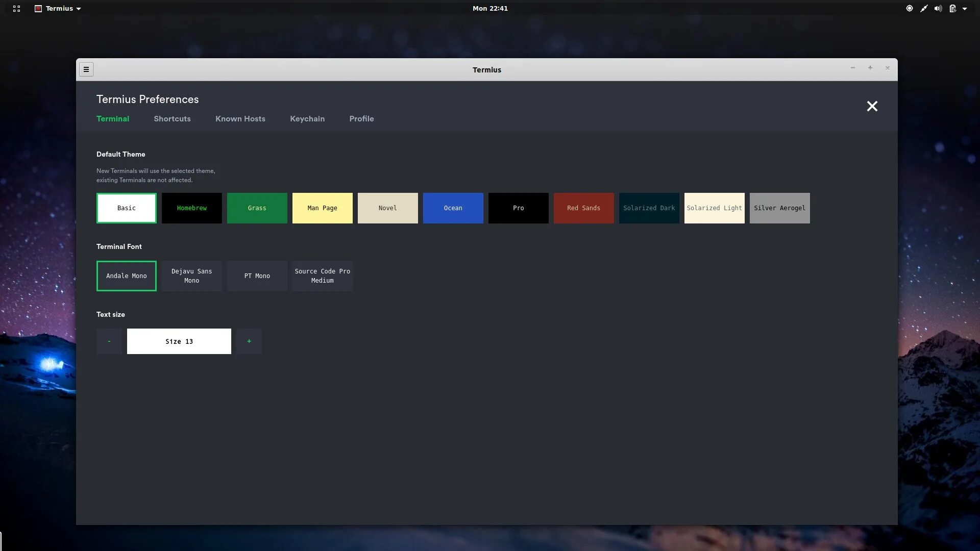Select the Basic theme
The height and width of the screenshot is (551, 980).
click(x=127, y=208)
